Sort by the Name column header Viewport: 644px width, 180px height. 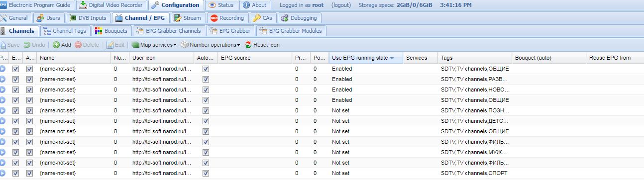click(74, 58)
